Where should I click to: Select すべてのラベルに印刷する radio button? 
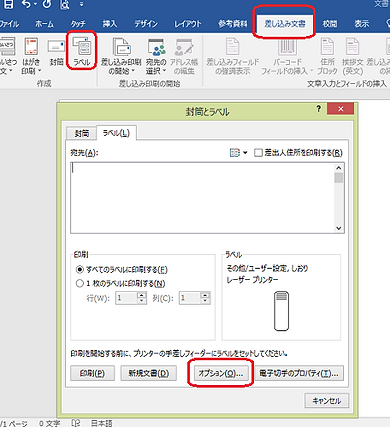tap(80, 269)
